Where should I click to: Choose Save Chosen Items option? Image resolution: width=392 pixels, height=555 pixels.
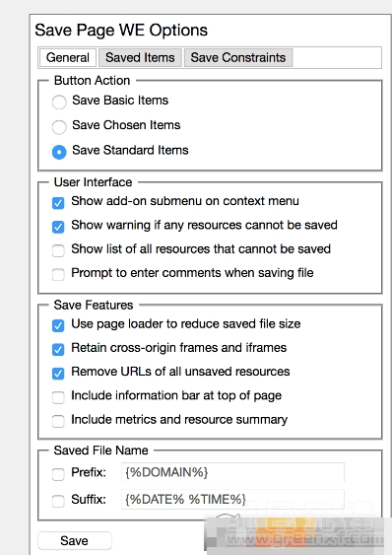[59, 127]
